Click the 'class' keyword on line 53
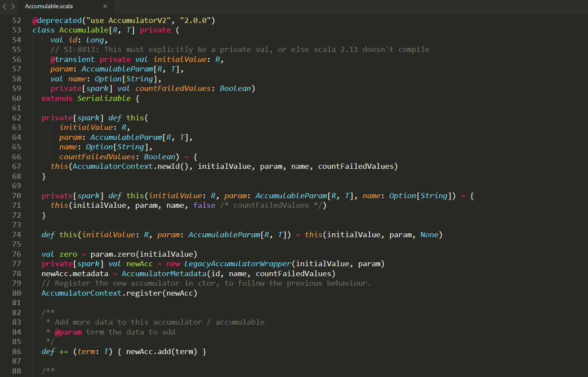This screenshot has width=588, height=377. [x=44, y=30]
